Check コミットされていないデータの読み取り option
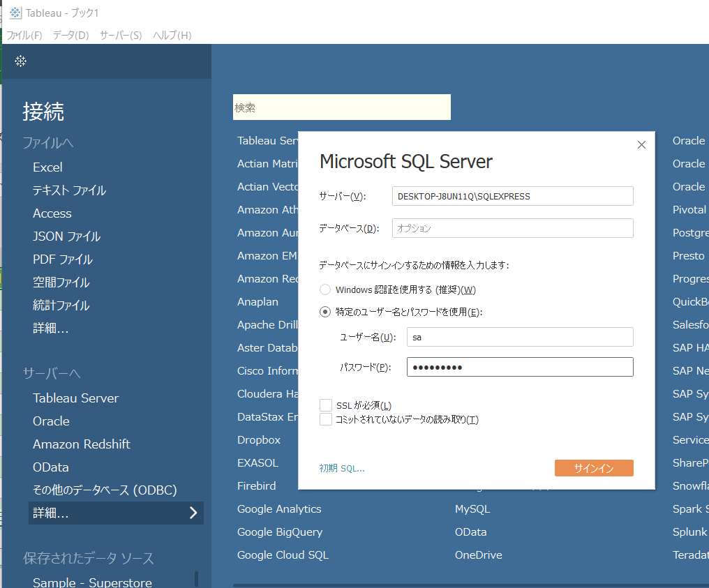Image resolution: width=709 pixels, height=588 pixels. [x=324, y=419]
